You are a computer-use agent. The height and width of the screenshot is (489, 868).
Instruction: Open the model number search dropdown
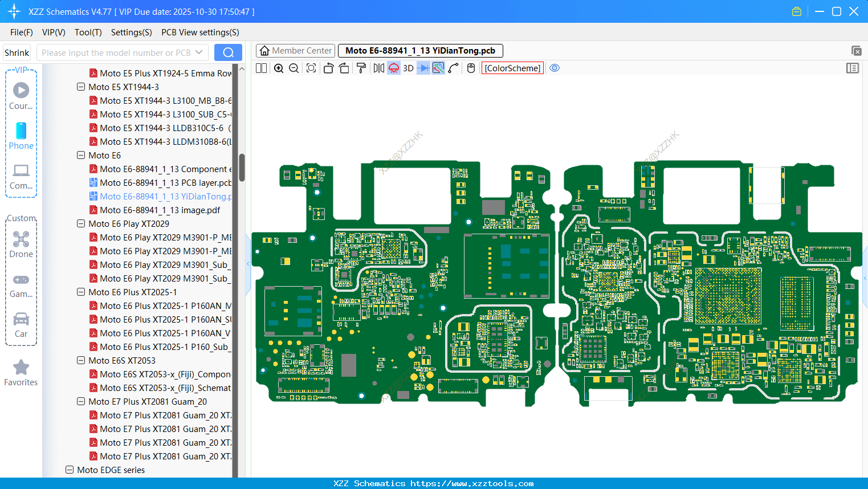coord(199,53)
